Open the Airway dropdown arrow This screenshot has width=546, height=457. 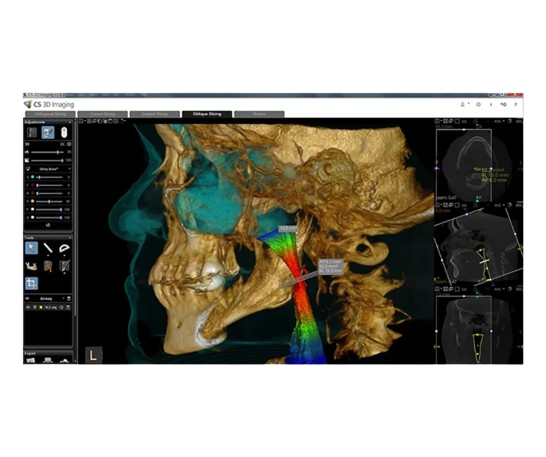(63, 299)
